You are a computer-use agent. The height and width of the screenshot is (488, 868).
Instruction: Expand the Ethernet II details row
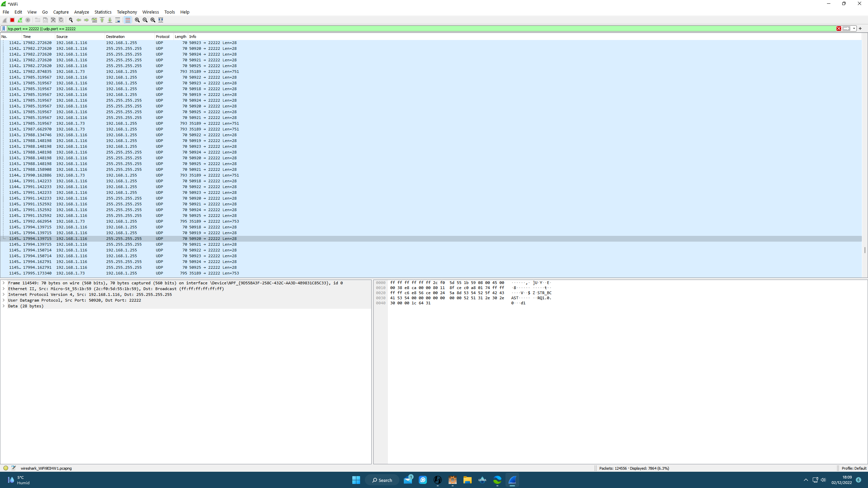pyautogui.click(x=4, y=289)
